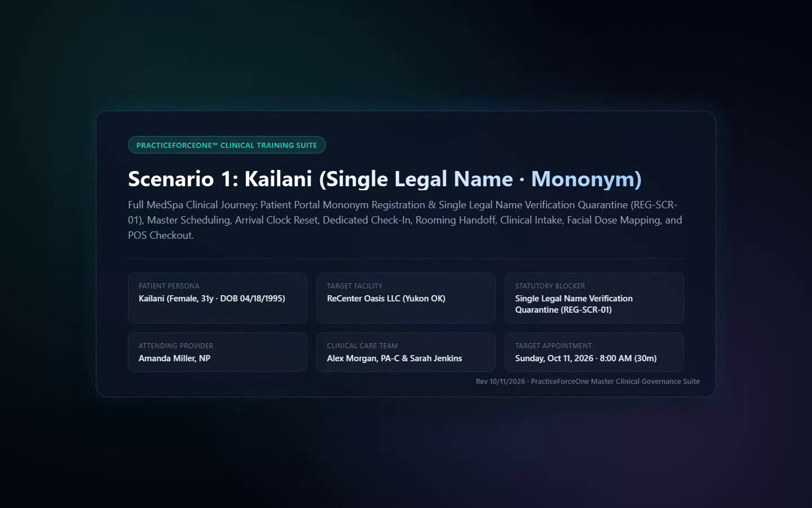
Task: Click 'Amanda Miller, NP' provider name
Action: (x=175, y=358)
